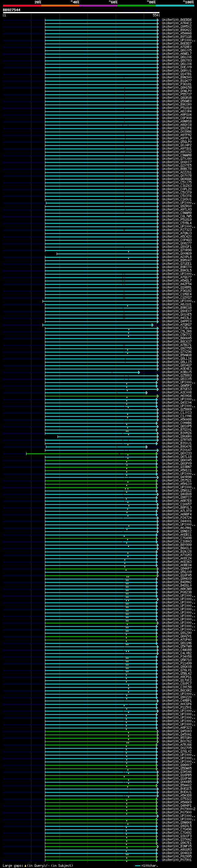Select hit UniRef100_Q4YR98
Screen dimensions: 197x868
pyautogui.click(x=177, y=477)
